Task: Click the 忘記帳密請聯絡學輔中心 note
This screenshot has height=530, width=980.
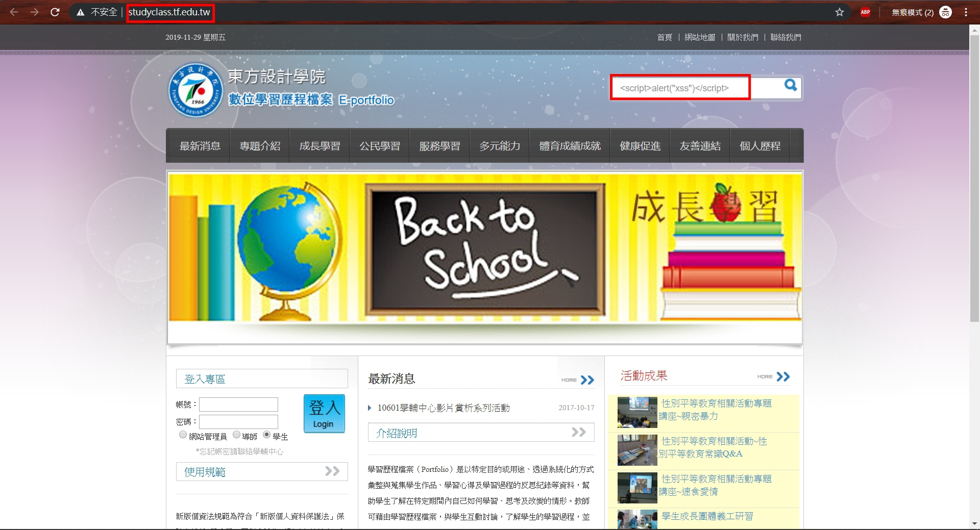Action: [x=239, y=451]
